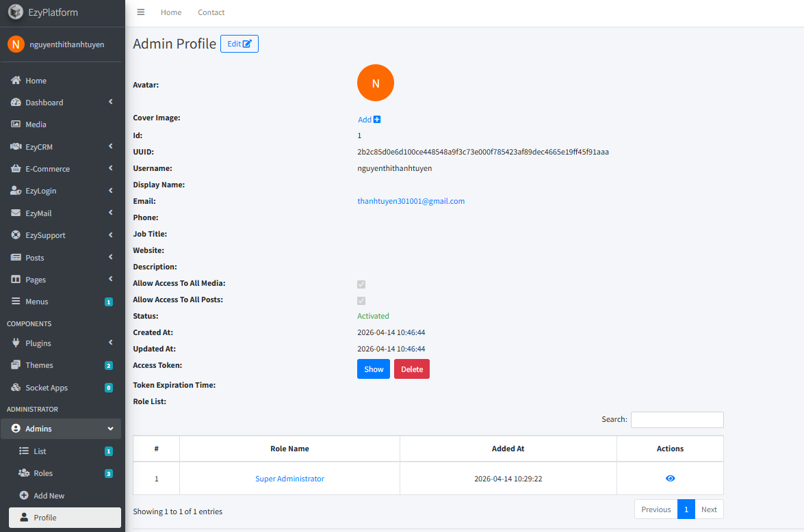The image size is (804, 532).
Task: Open Themes in the sidebar
Action: pyautogui.click(x=61, y=365)
